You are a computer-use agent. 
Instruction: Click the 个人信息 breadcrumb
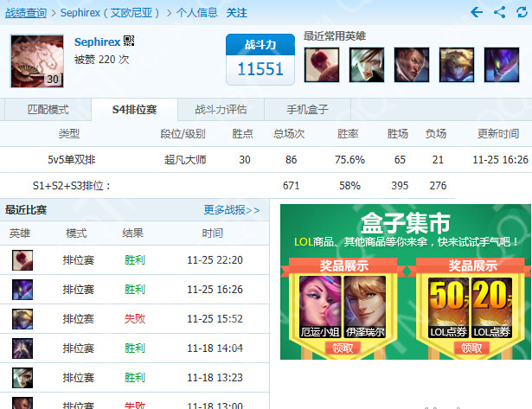[196, 13]
